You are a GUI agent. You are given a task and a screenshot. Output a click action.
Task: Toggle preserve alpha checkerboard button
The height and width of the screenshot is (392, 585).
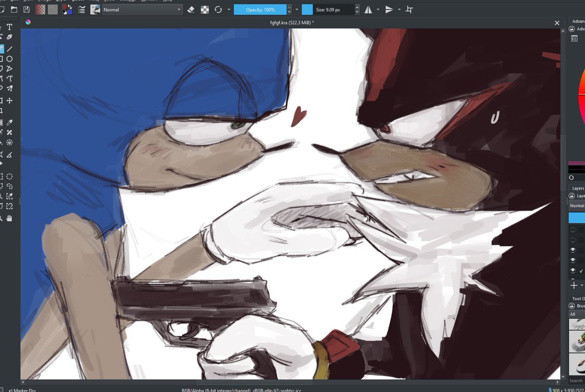click(x=205, y=9)
